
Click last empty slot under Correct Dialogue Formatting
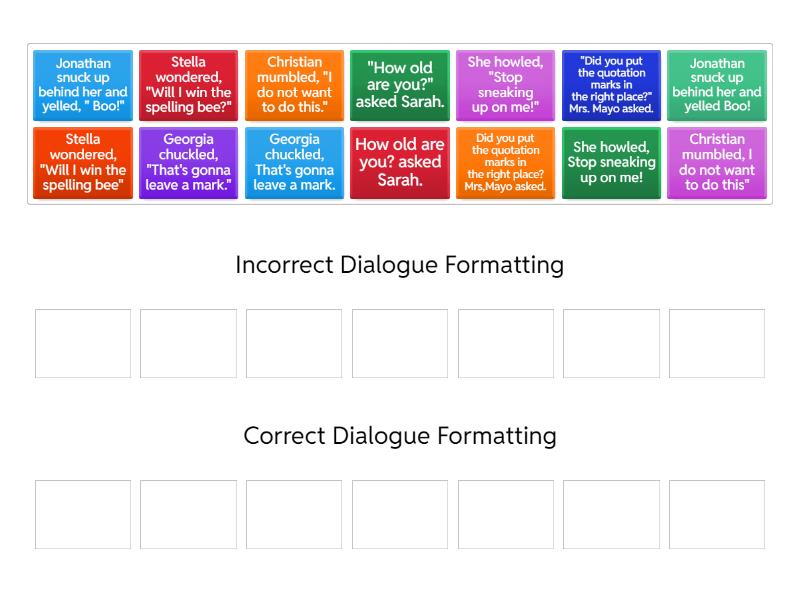coord(717,514)
